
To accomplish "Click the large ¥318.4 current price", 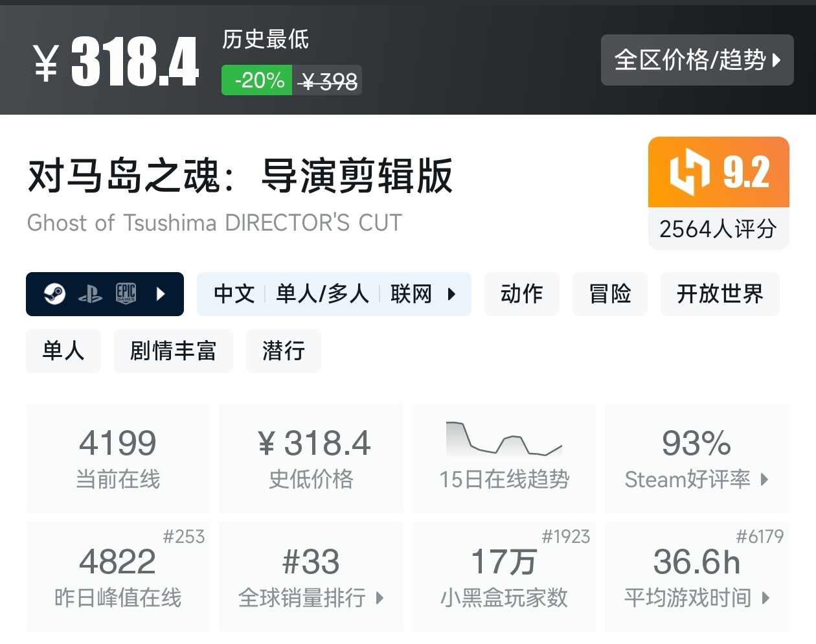I will click(117, 62).
